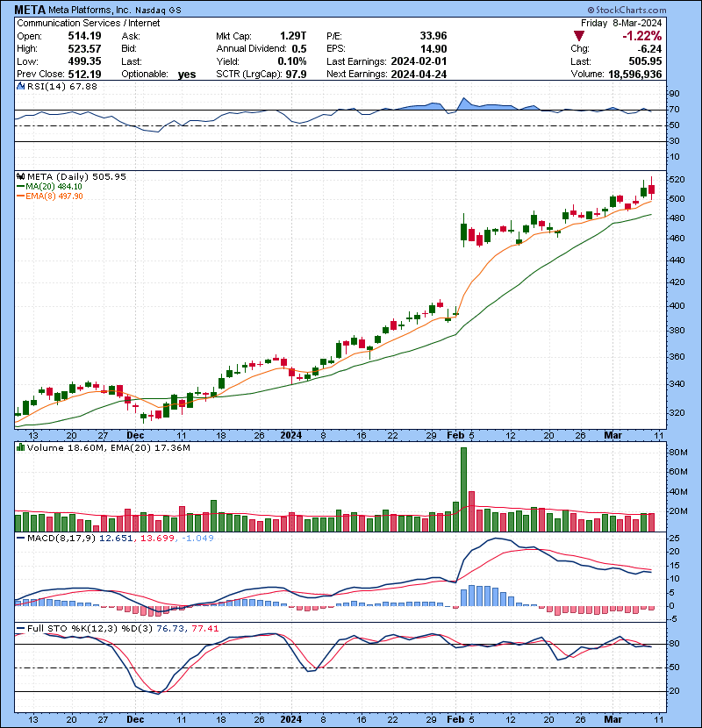
Task: Click the 25 label on the MACD axis
Action: click(x=674, y=539)
